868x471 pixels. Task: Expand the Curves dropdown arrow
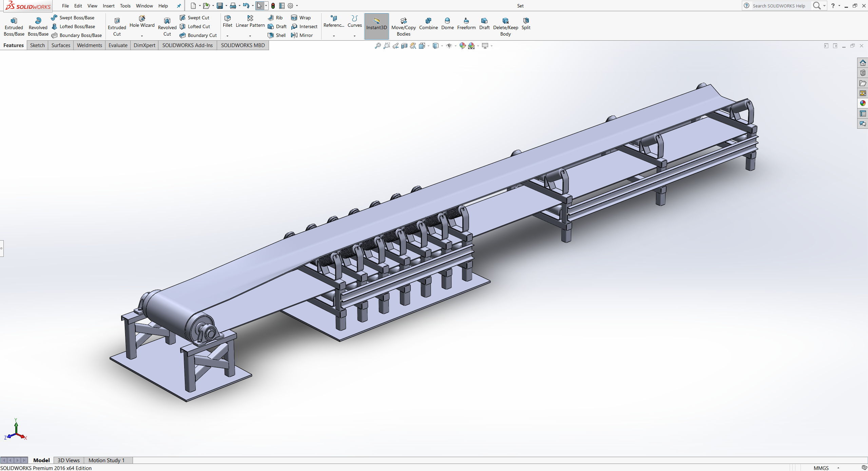pos(354,36)
